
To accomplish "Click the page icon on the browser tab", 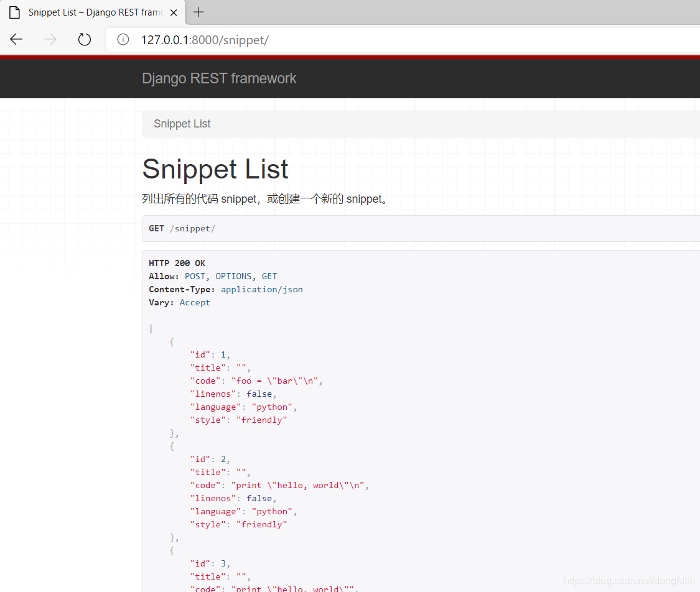I will (15, 12).
